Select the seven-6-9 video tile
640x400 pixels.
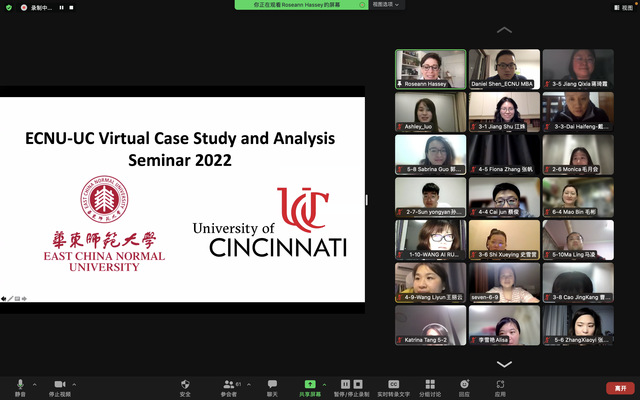504,282
